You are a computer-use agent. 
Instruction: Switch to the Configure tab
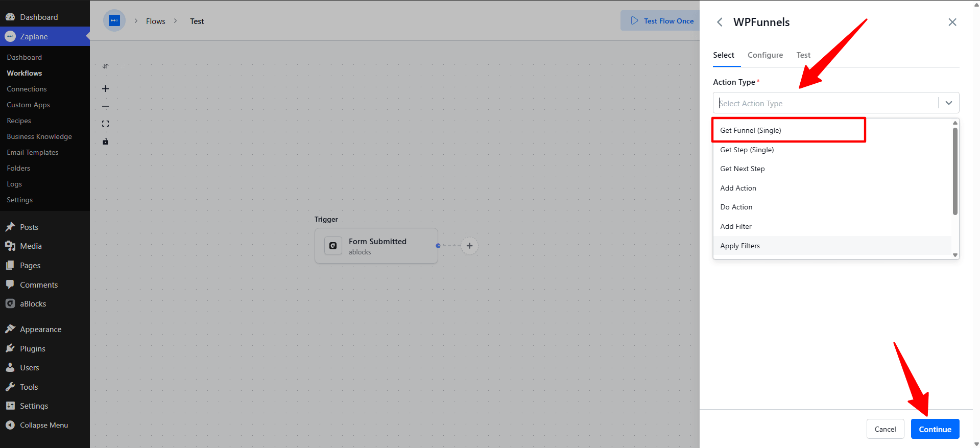765,55
